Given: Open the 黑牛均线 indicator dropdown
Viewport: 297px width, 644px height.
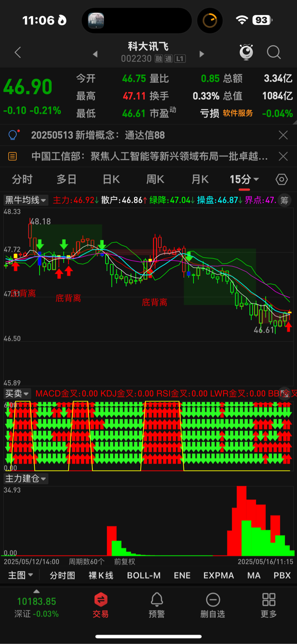Looking at the screenshot, I should [26, 200].
